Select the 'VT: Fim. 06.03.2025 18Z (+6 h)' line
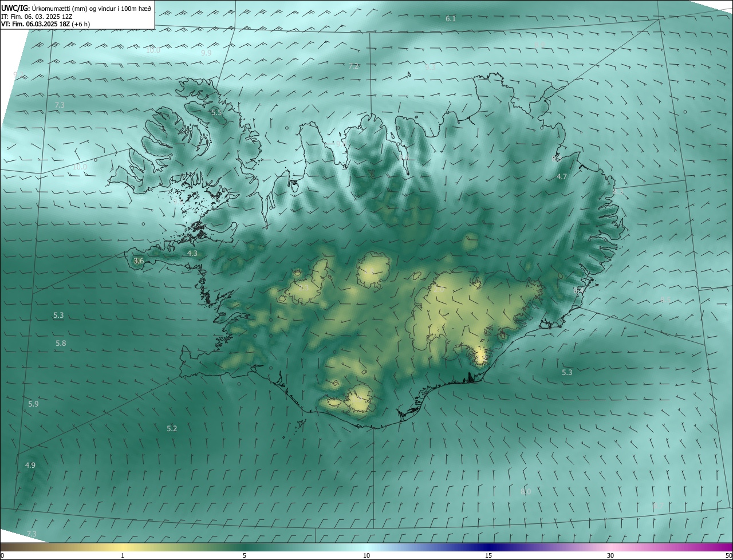Image resolution: width=733 pixels, height=560 pixels. pos(47,24)
